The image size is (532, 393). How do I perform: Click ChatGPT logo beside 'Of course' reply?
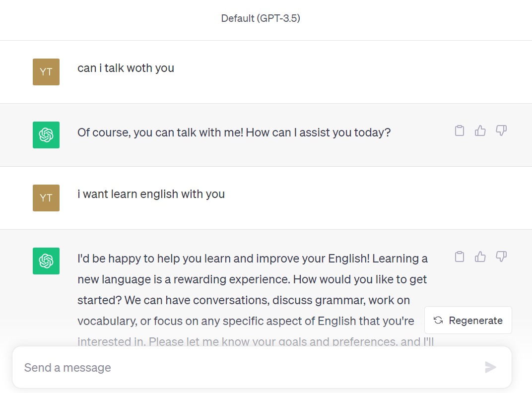[46, 135]
